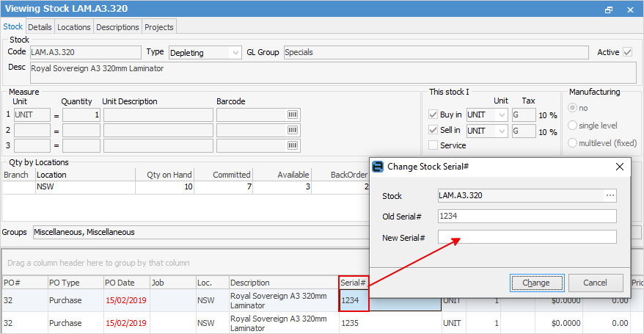The image size is (644, 334).
Task: Click barcode icon in Measure row 2
Action: pyautogui.click(x=292, y=131)
